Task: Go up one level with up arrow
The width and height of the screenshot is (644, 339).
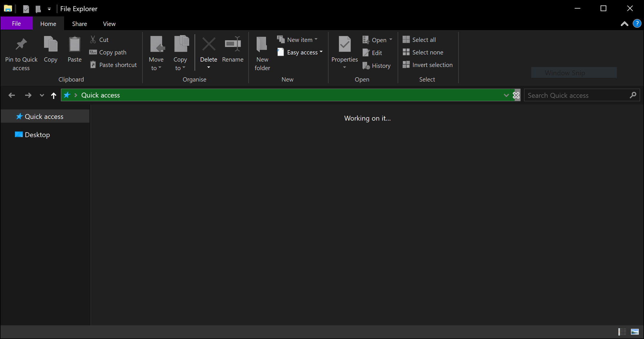Action: point(54,96)
